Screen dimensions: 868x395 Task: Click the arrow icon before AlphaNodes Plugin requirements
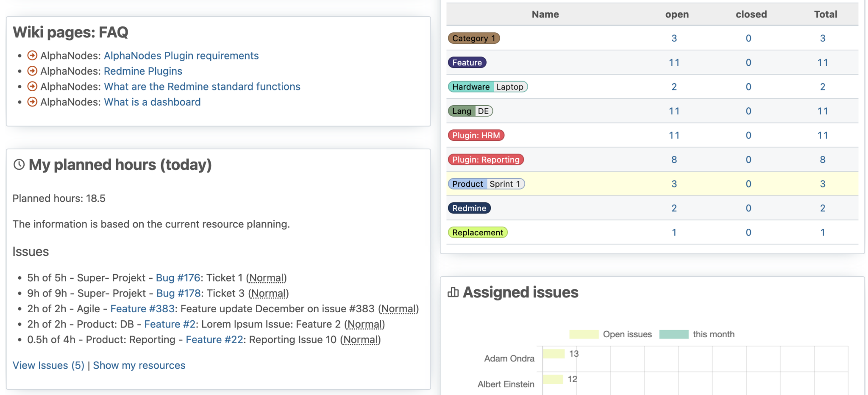32,56
